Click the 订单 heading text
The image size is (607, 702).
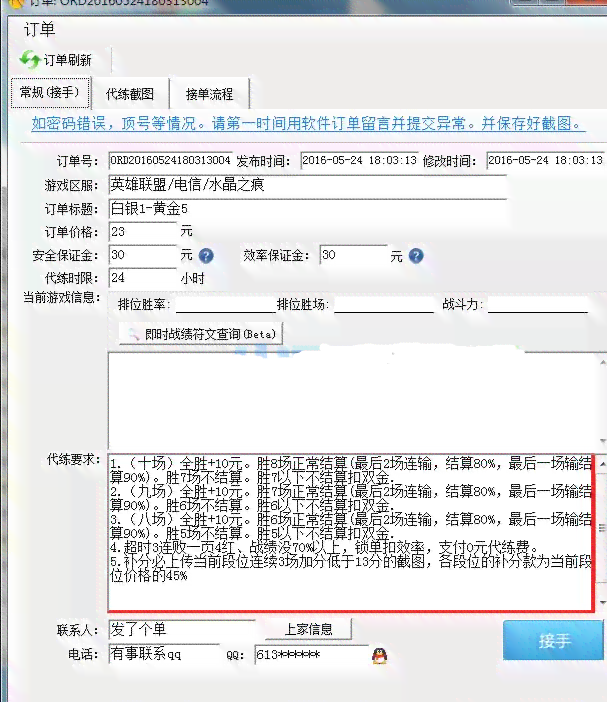coord(39,30)
